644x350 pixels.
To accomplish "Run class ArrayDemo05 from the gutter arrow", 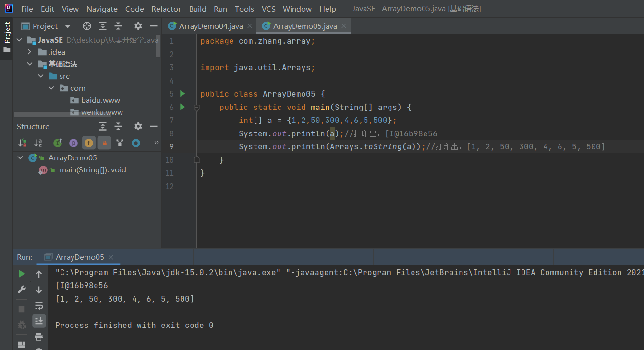I will coord(182,94).
